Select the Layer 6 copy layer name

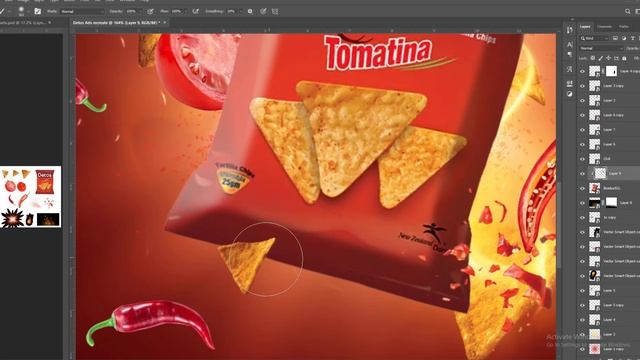(613, 115)
